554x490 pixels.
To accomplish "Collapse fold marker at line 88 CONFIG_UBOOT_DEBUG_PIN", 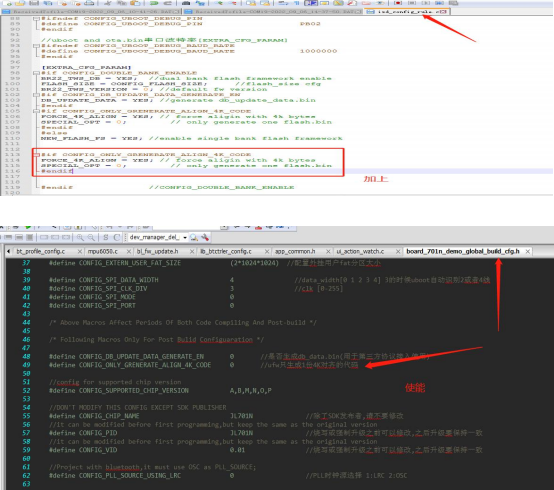I will 36,18.
